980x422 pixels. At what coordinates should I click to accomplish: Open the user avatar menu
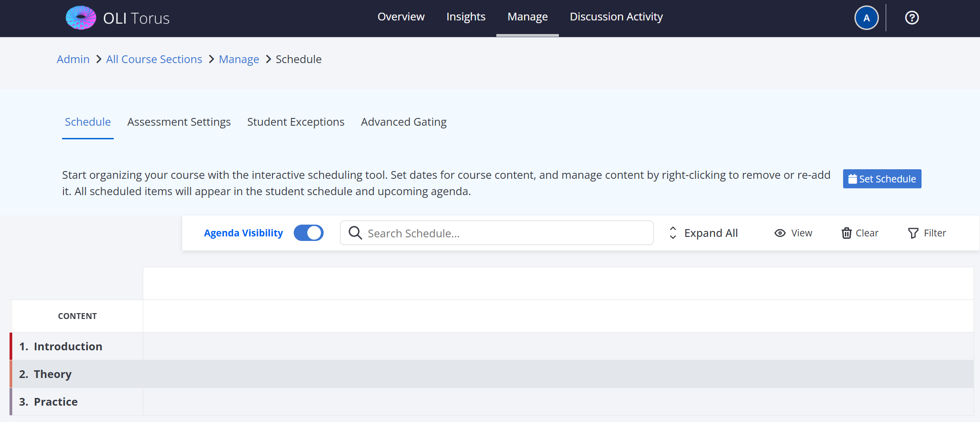click(x=866, y=18)
